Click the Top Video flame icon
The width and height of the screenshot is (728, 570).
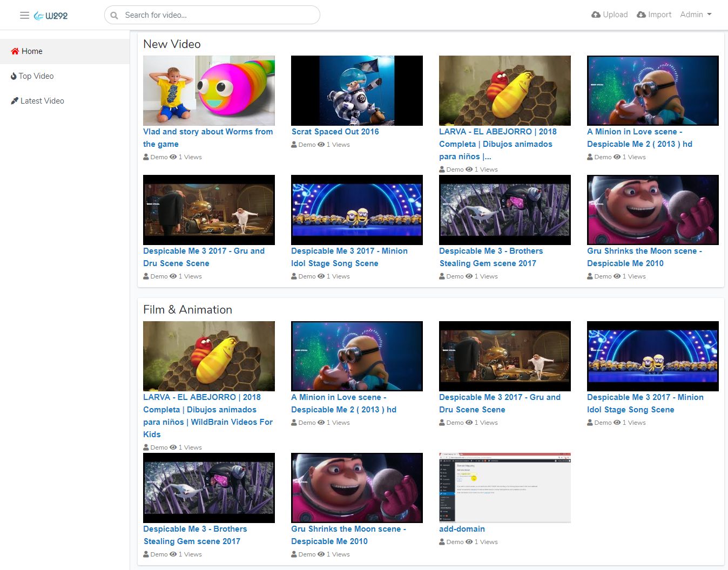(x=14, y=76)
